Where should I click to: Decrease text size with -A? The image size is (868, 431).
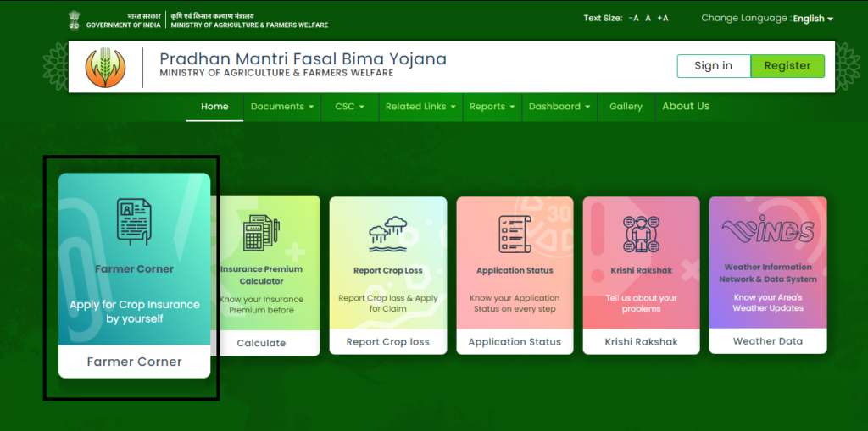click(634, 19)
